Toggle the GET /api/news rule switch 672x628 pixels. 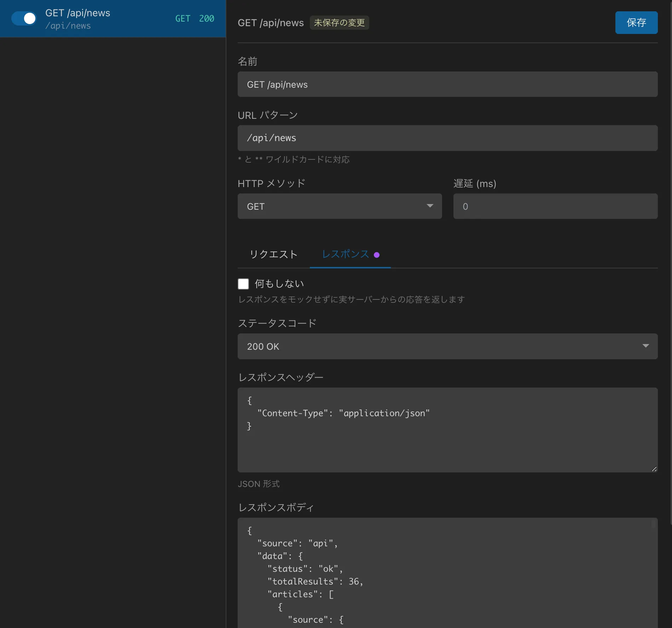tap(24, 18)
